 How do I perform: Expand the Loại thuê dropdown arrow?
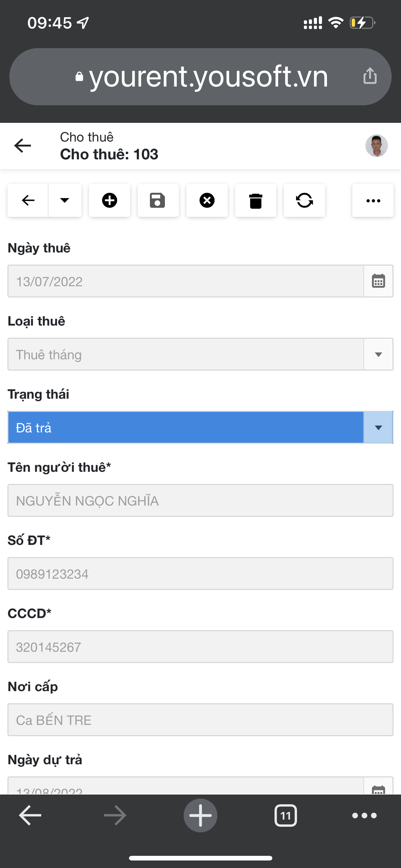coord(379,354)
